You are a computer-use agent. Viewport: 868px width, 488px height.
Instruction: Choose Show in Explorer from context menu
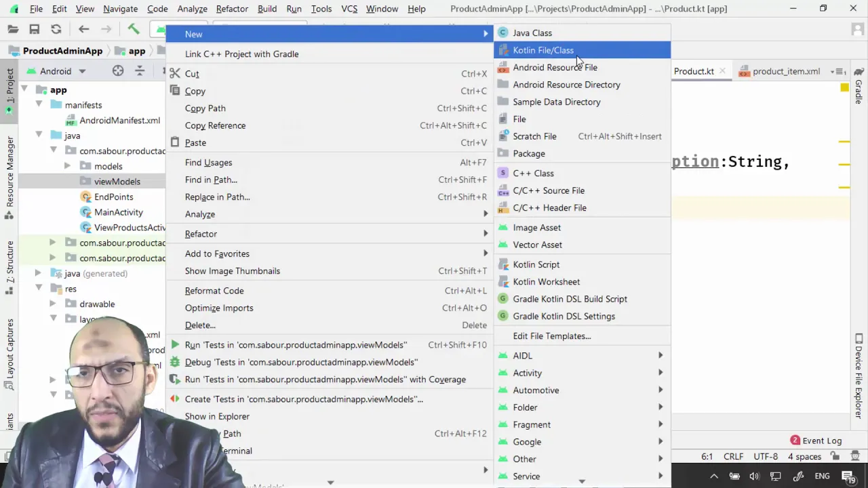point(330,417)
